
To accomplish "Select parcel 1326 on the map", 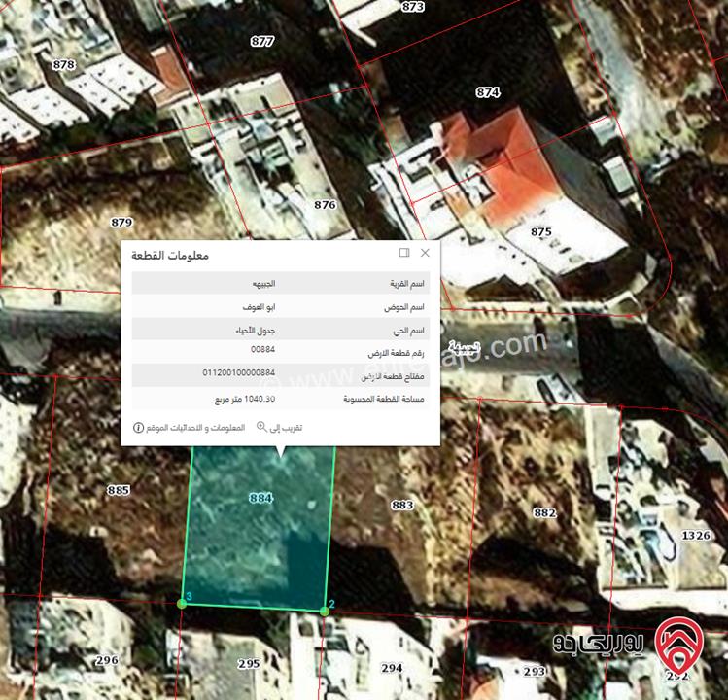I will (696, 535).
